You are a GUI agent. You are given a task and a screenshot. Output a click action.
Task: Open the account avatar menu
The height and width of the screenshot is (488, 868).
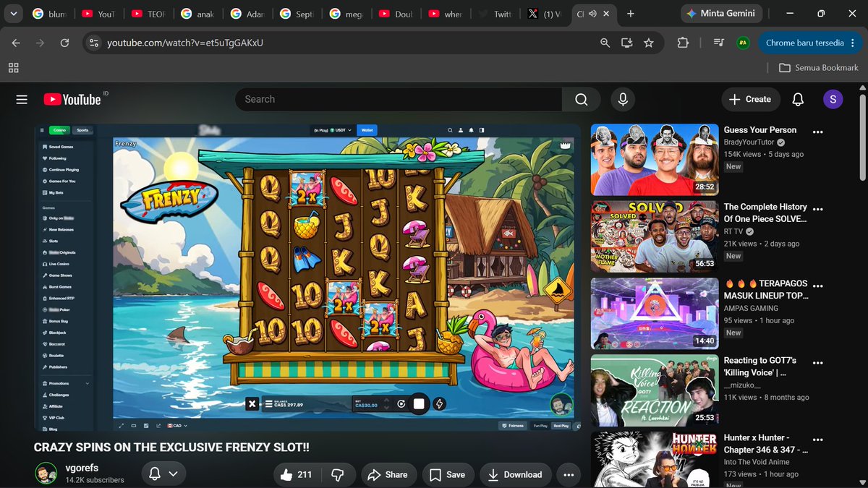[833, 99]
